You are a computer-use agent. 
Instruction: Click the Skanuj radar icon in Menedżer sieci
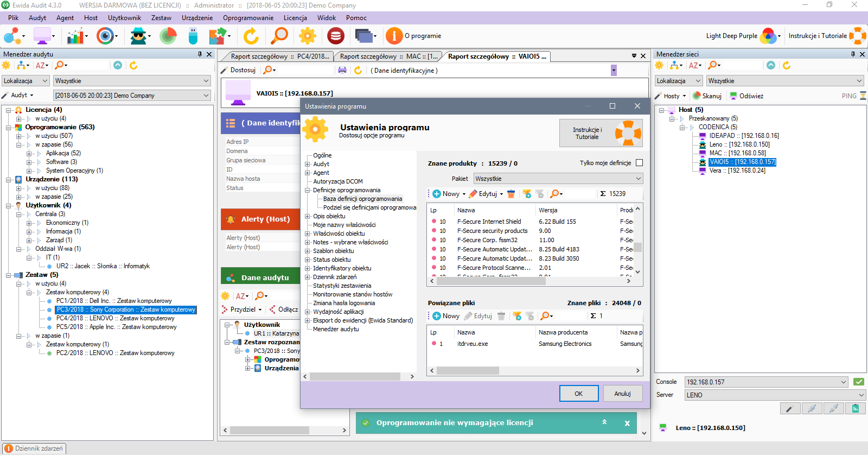coord(697,96)
